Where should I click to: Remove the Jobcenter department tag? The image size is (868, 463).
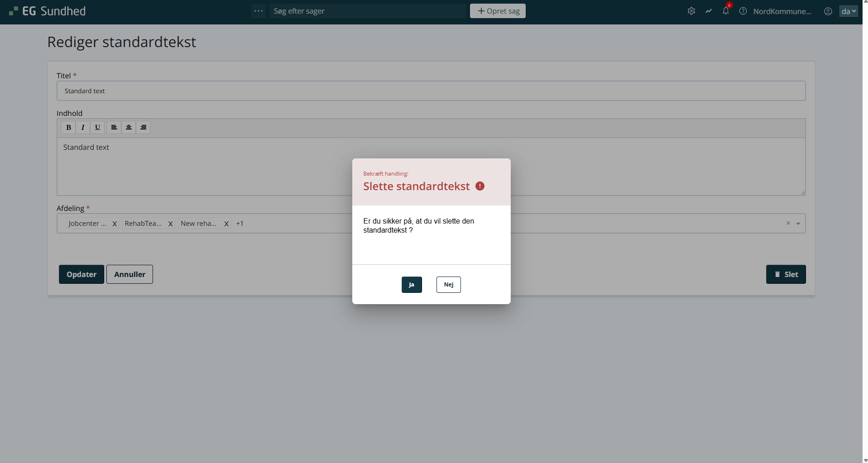(115, 224)
